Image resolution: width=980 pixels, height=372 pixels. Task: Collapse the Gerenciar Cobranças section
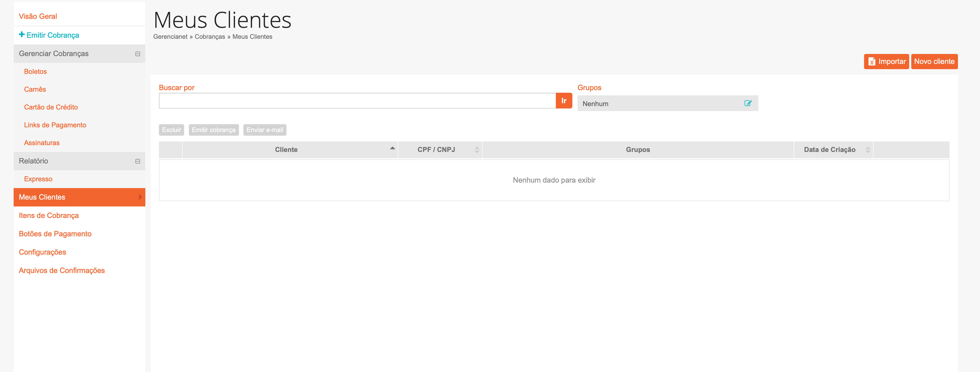tap(138, 54)
